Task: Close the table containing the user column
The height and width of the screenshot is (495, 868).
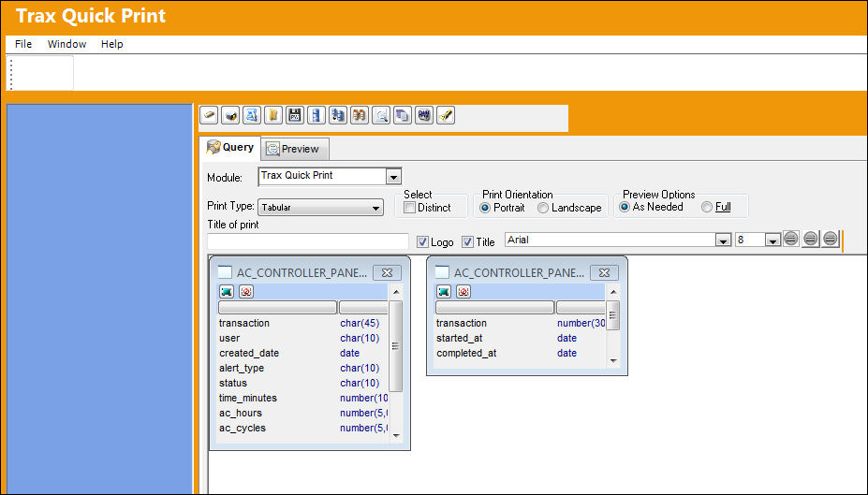Action: (x=387, y=272)
